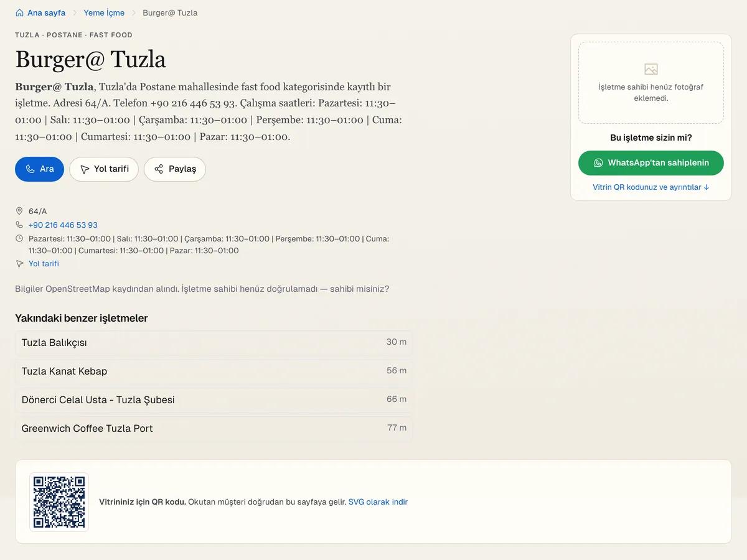The width and height of the screenshot is (747, 560).
Task: Click phone number +90 216 446 53 93
Action: [x=63, y=225]
